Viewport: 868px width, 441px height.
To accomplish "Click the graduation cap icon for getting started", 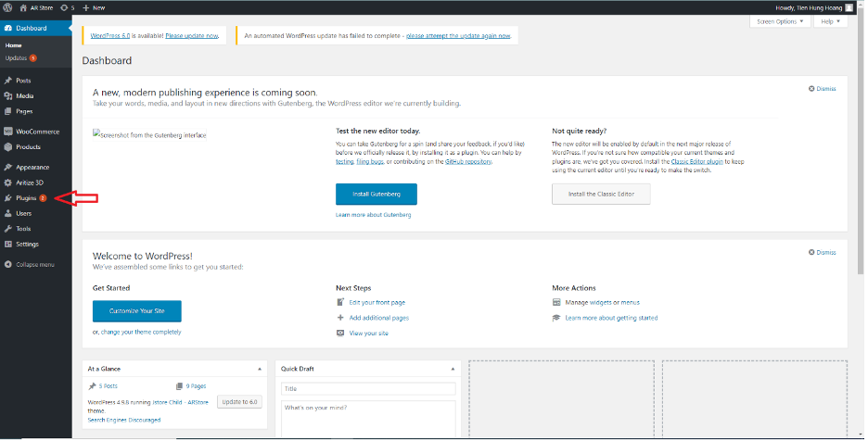I will pyautogui.click(x=556, y=318).
